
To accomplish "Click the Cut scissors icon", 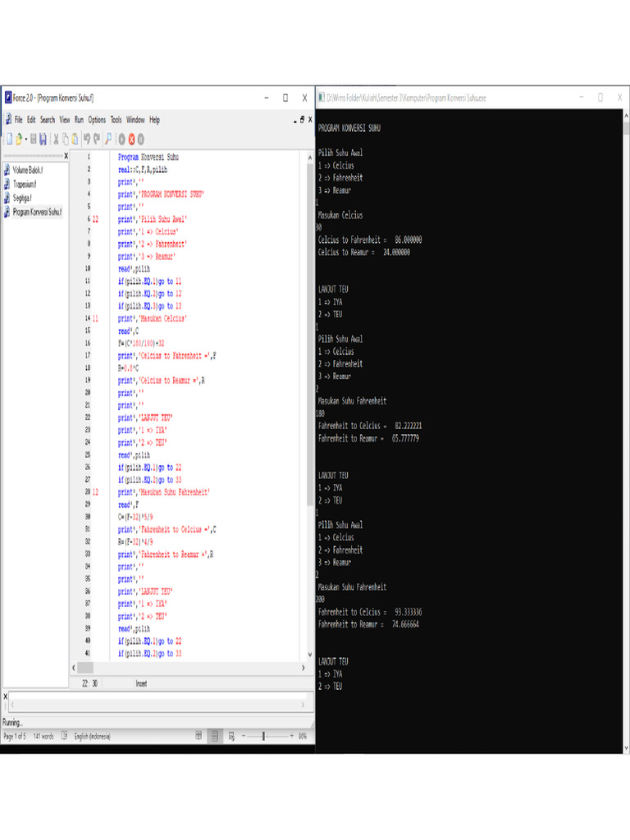I will [56, 139].
